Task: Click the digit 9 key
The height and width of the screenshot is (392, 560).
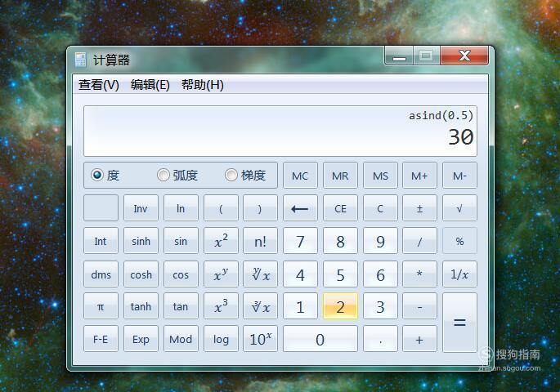Action: point(380,241)
